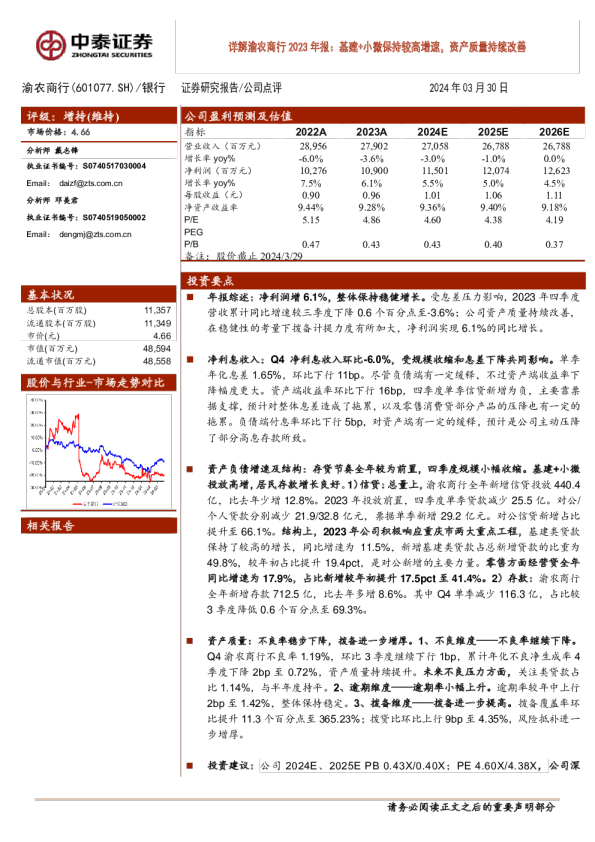Click the Zhongtai Securities logo icon
The height and width of the screenshot is (842, 595).
51,46
